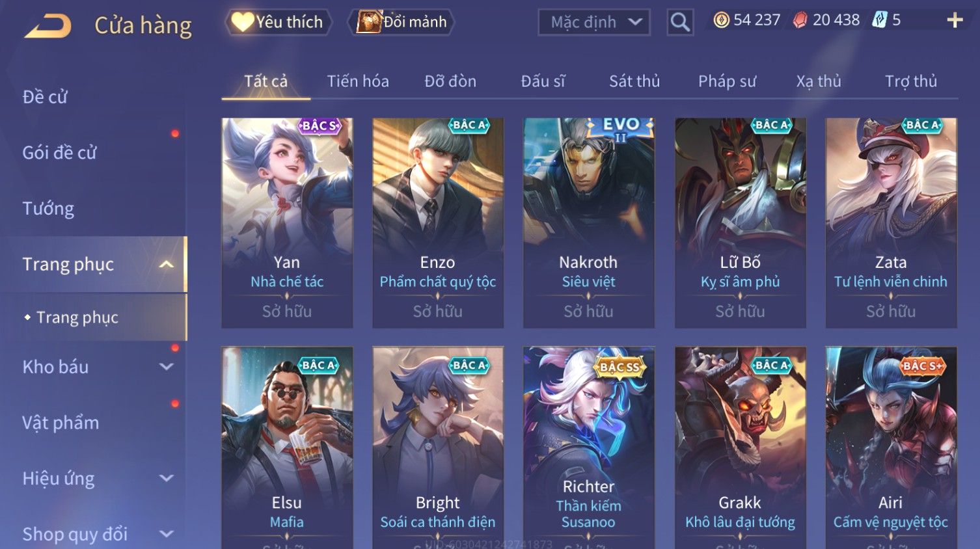Collapse the Trang phục sidebar section
Screen dimensions: 980x549
pos(166,264)
